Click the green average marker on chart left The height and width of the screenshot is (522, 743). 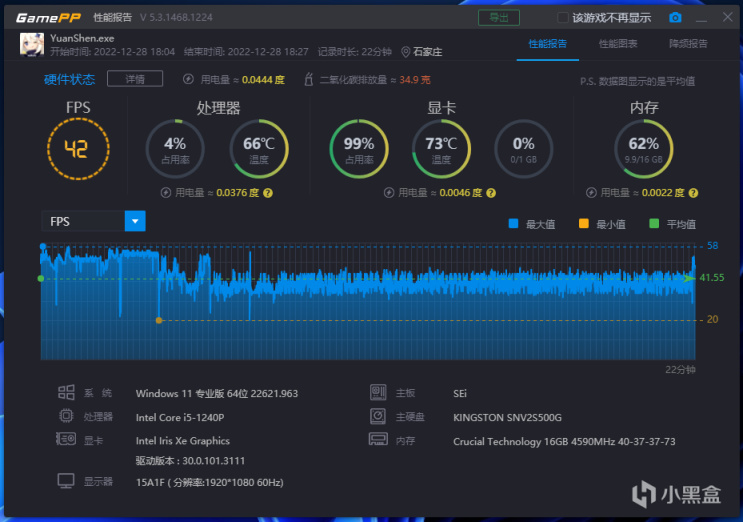point(41,279)
